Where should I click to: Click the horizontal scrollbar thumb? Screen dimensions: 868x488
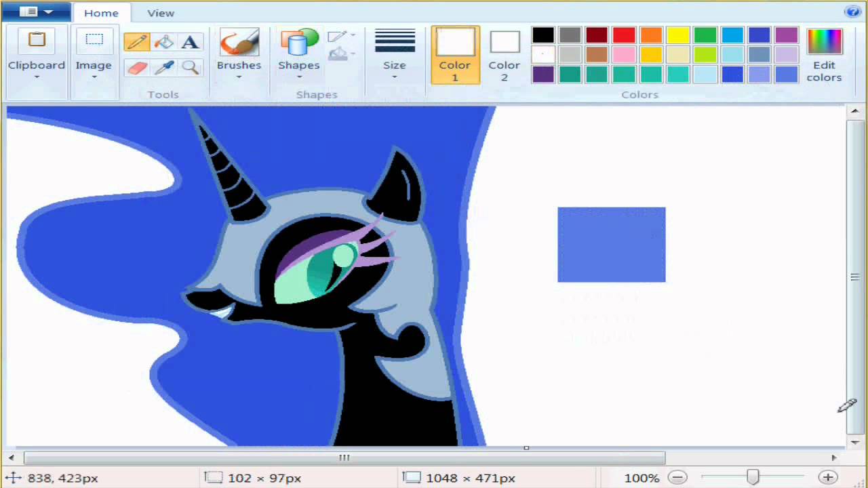click(344, 458)
